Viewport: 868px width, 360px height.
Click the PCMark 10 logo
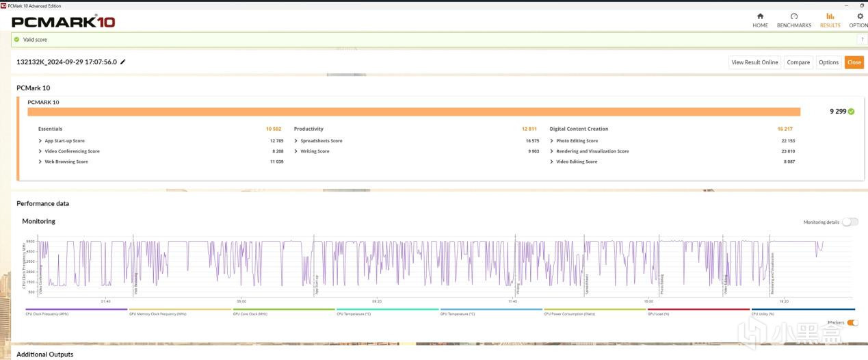(63, 22)
